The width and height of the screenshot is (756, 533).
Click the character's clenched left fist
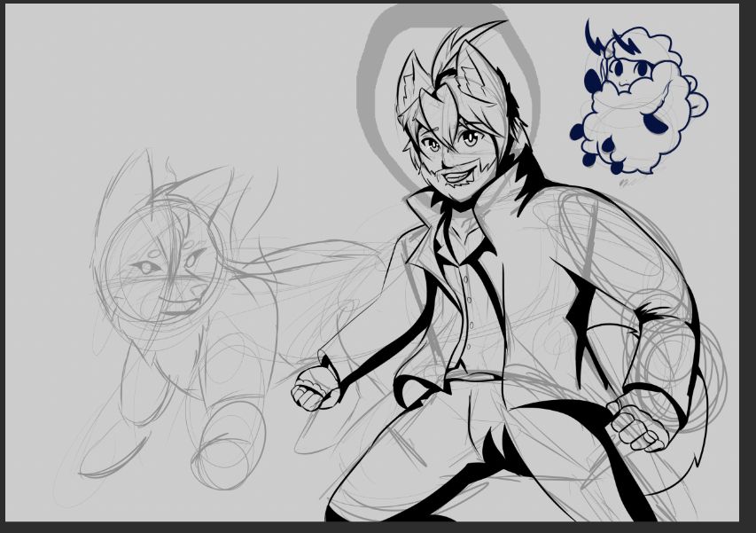(316, 388)
